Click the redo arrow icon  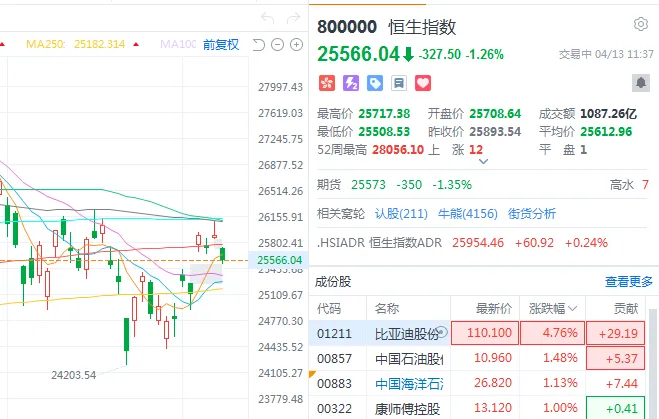click(293, 18)
